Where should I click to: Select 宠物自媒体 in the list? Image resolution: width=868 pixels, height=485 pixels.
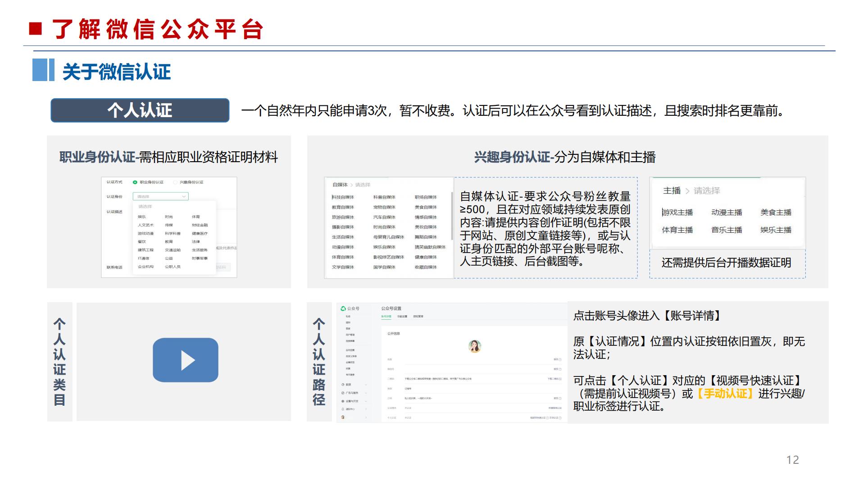[x=384, y=207]
